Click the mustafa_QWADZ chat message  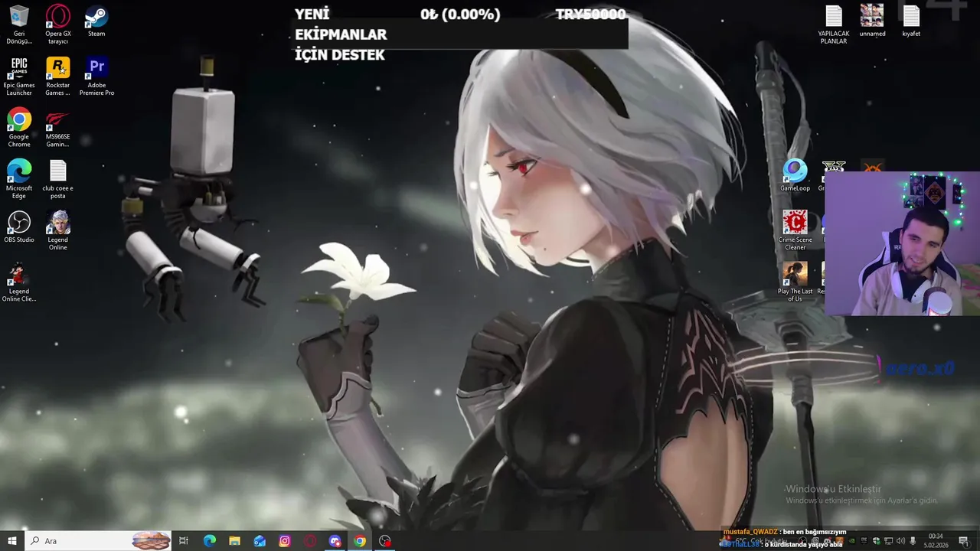[x=785, y=532]
